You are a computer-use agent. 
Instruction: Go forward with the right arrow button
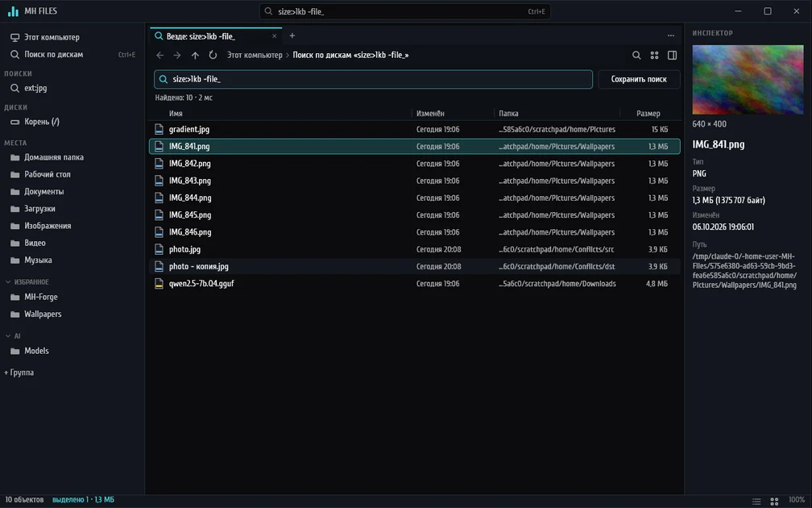[x=177, y=55]
